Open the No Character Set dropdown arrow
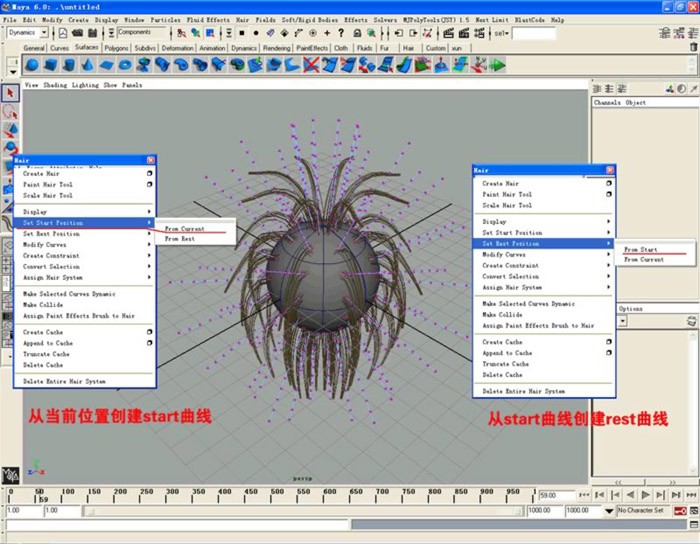The width and height of the screenshot is (700, 544). 609,511
